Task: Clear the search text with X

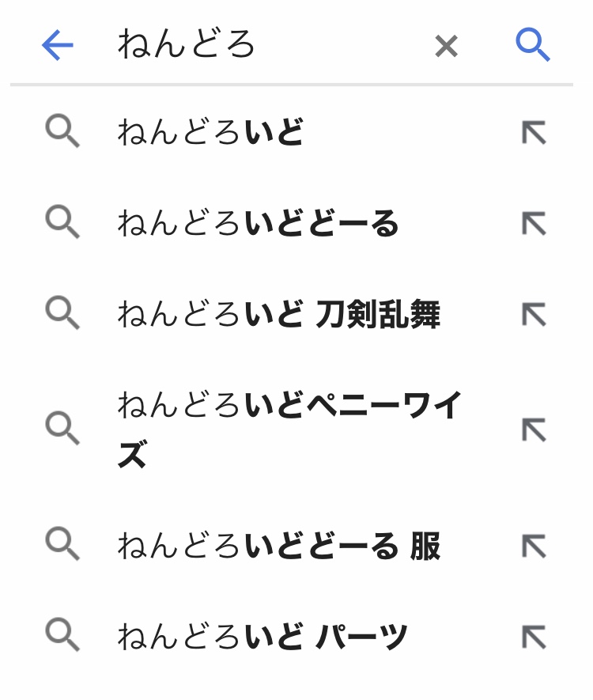Action: [446, 47]
